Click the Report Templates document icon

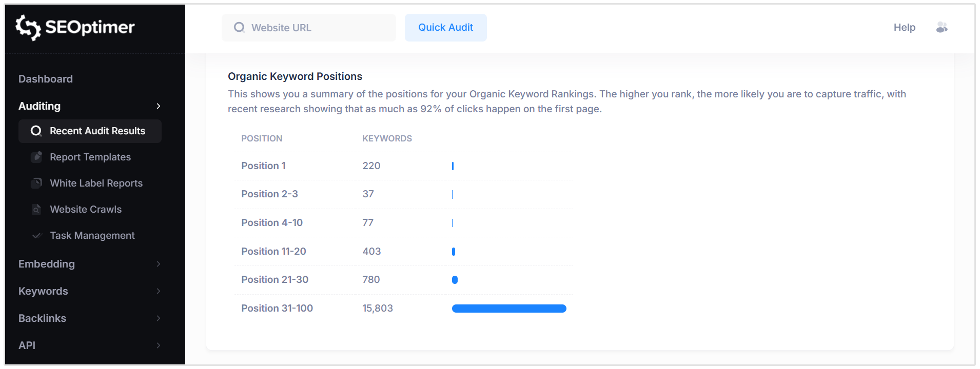[36, 157]
